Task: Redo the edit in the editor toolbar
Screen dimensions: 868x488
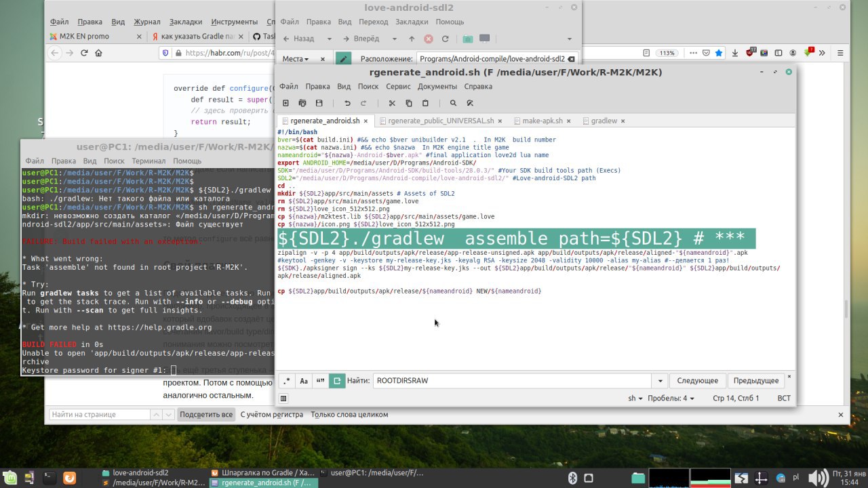Action: pos(363,103)
